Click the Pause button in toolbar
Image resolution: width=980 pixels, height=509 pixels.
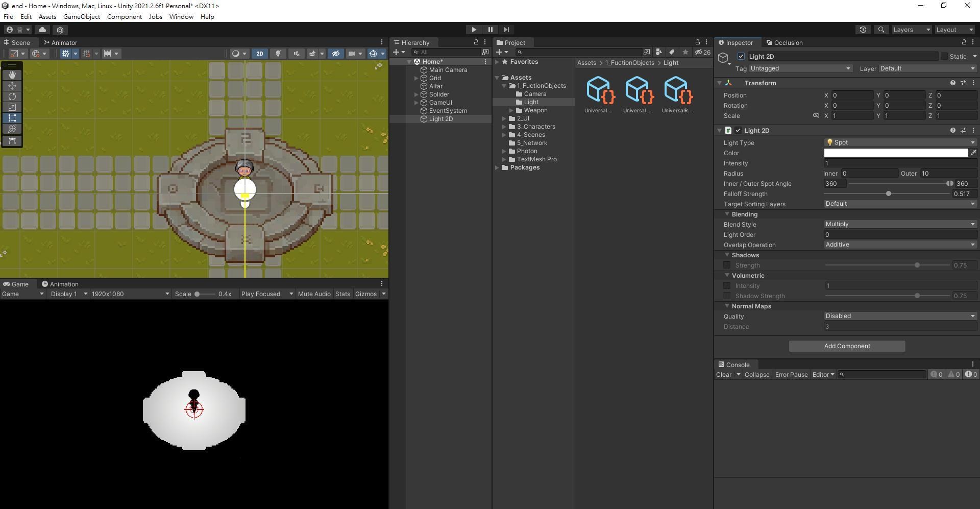pyautogui.click(x=490, y=30)
